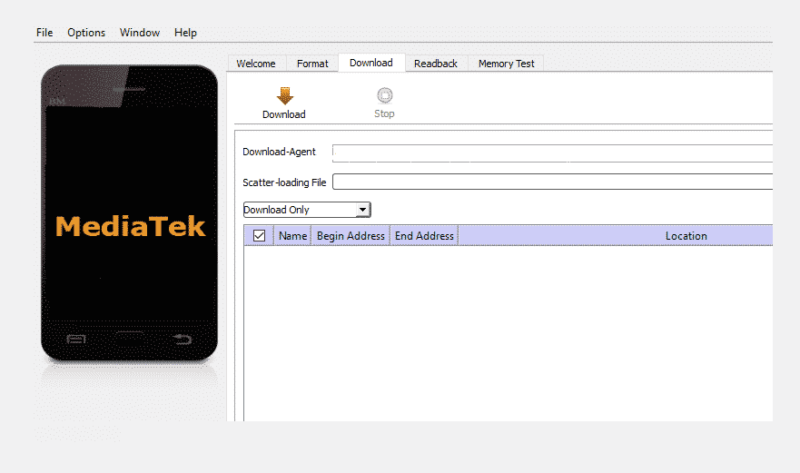Viewport: 800px width, 473px height.
Task: Toggle the select-all checkbox in table header
Action: point(259,236)
